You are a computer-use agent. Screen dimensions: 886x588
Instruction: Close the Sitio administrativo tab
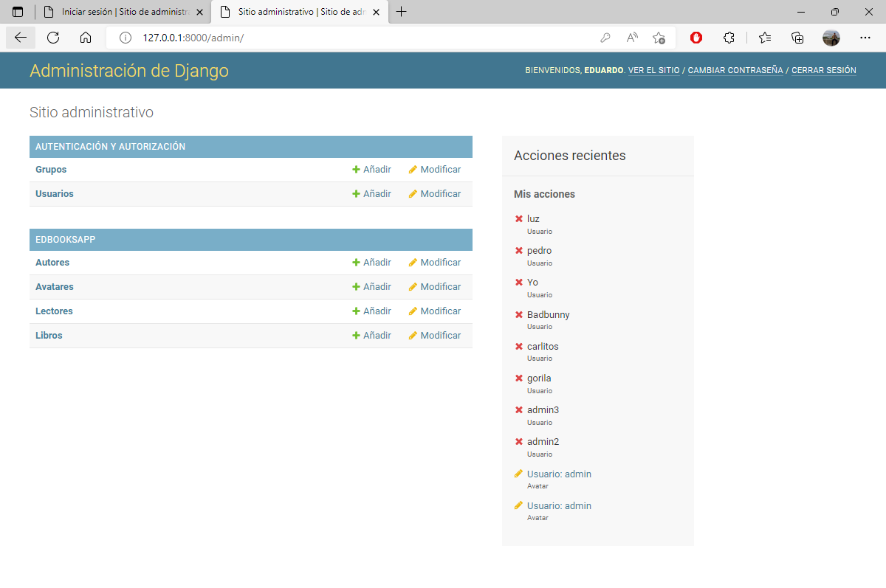pos(377,12)
